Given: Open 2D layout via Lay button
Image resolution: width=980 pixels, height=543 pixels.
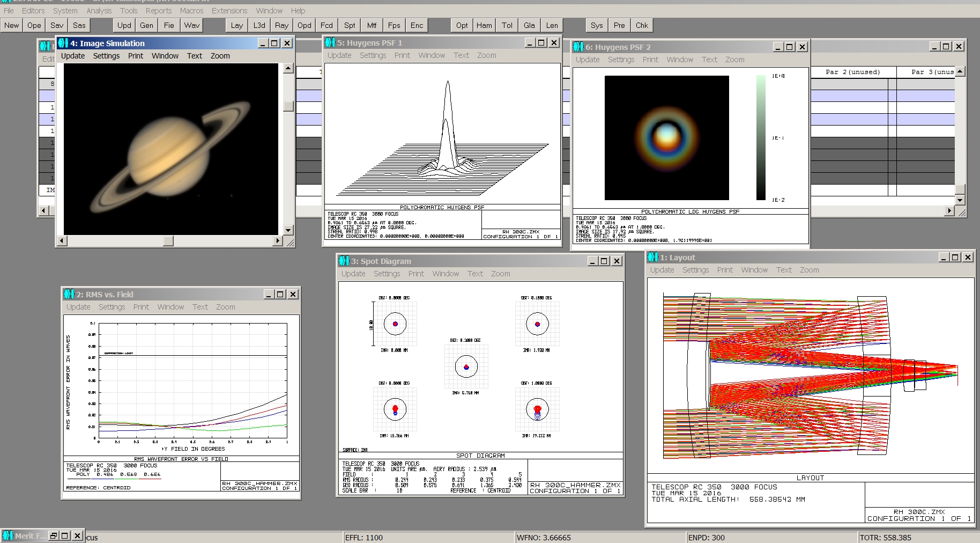Looking at the screenshot, I should point(236,25).
